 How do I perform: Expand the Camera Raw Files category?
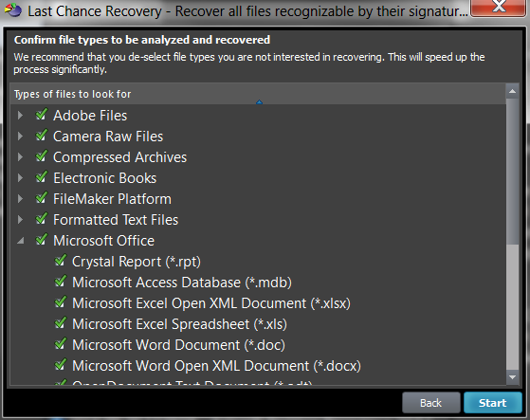(20, 137)
